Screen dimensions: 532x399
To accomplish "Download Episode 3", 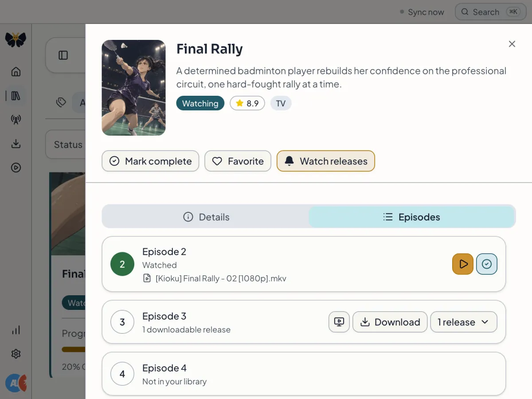I will (390, 322).
